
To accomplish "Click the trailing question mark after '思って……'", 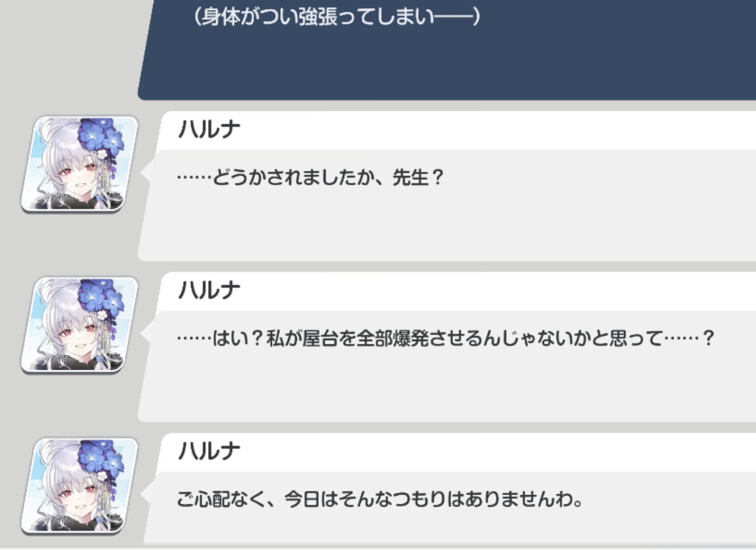I will 708,338.
